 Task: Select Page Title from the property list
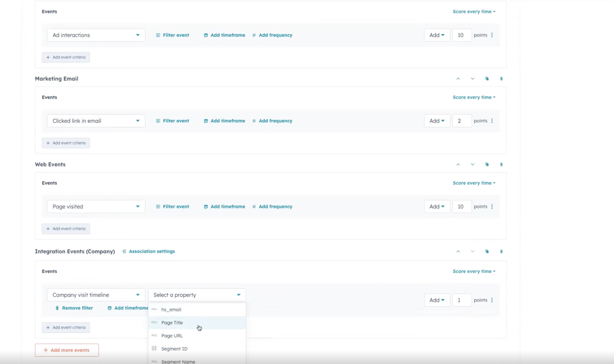point(172,323)
